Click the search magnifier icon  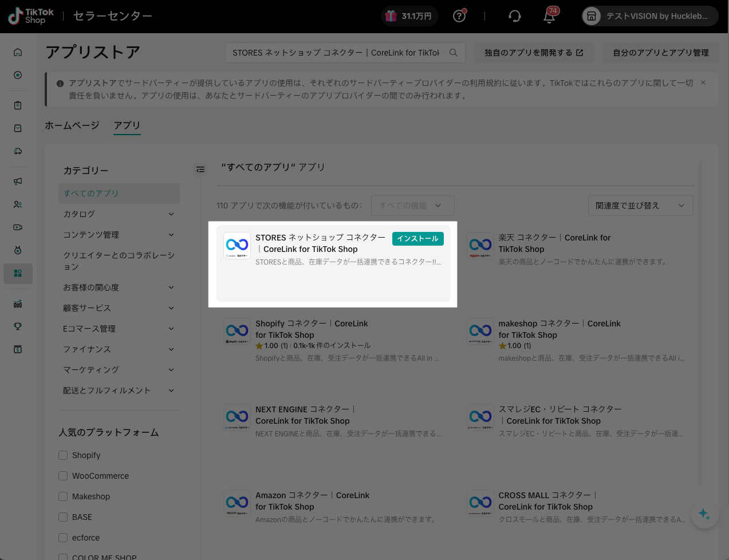pos(454,53)
